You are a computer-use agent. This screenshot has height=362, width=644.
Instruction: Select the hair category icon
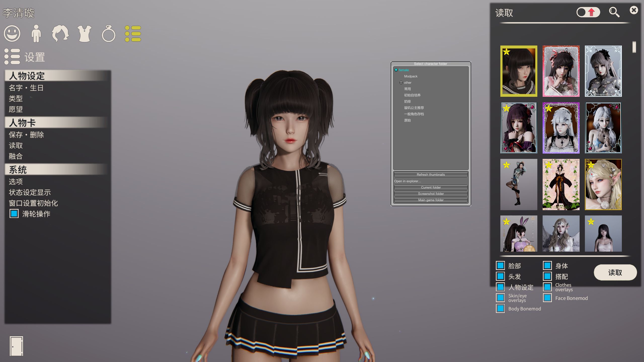point(60,33)
